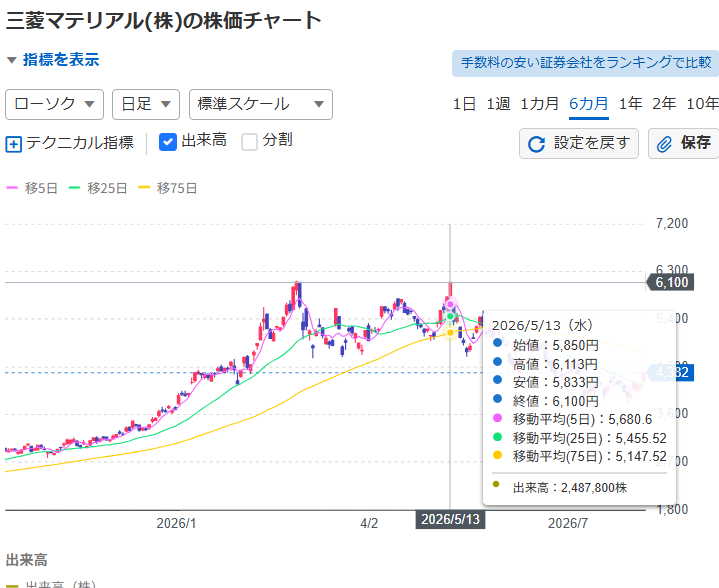Click the 7,200 price axis label
This screenshot has height=588, width=719.
(672, 223)
